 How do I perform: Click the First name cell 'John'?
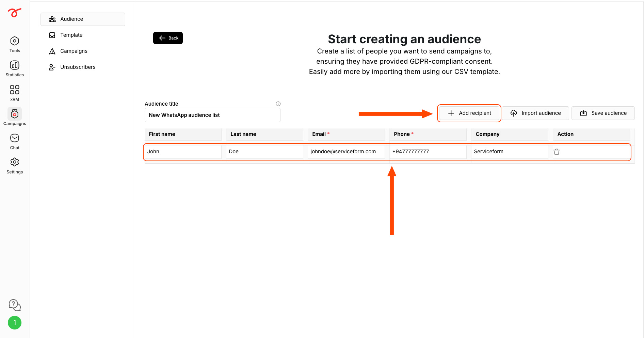[183, 152]
